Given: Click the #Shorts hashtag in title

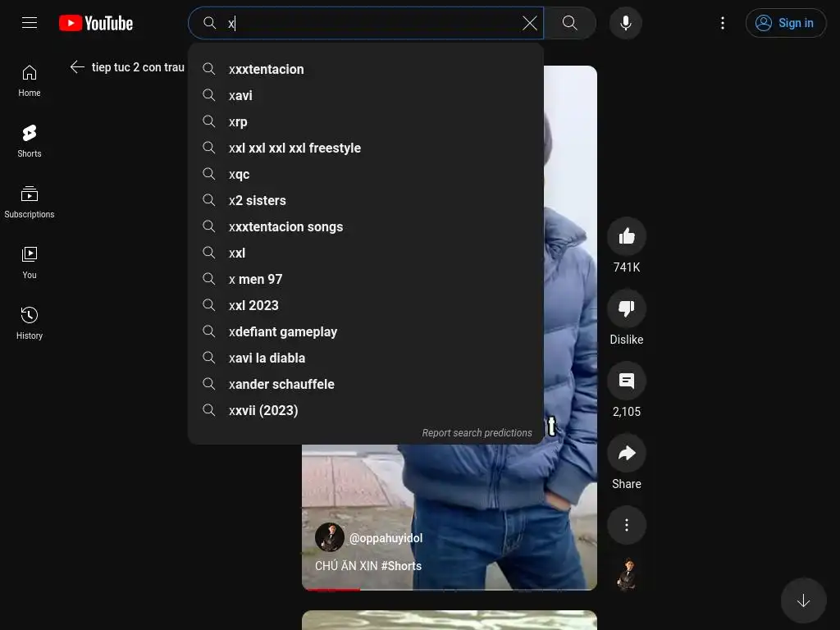Looking at the screenshot, I should [x=400, y=566].
